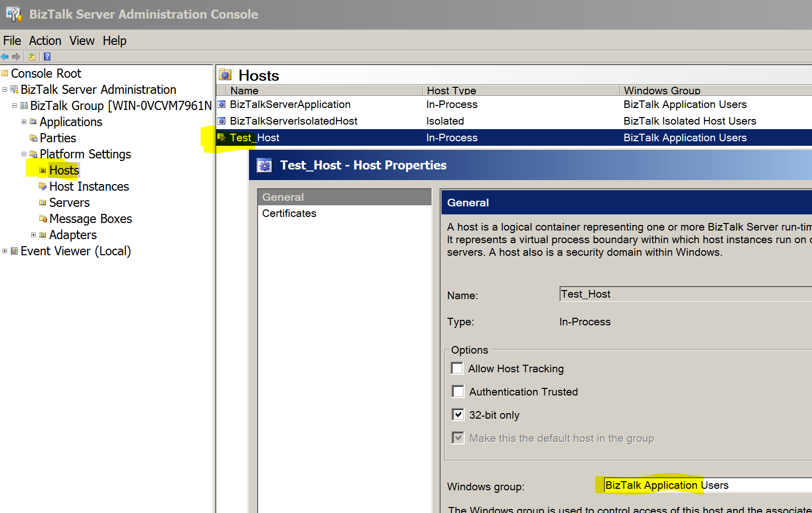Enable the Allow Host Tracking checkbox

[457, 368]
